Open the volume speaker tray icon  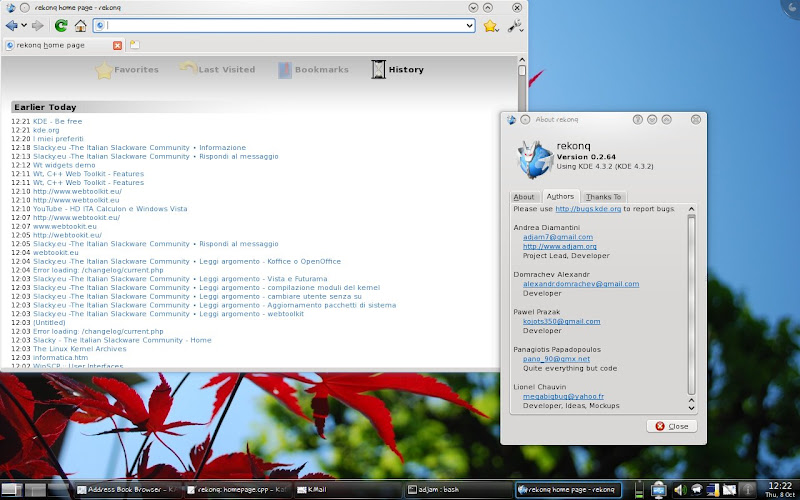point(680,490)
